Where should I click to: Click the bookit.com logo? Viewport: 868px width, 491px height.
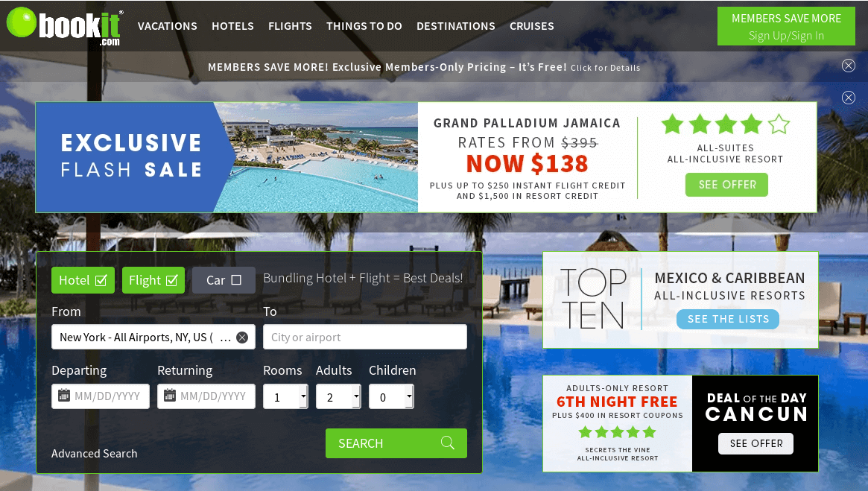pos(64,26)
